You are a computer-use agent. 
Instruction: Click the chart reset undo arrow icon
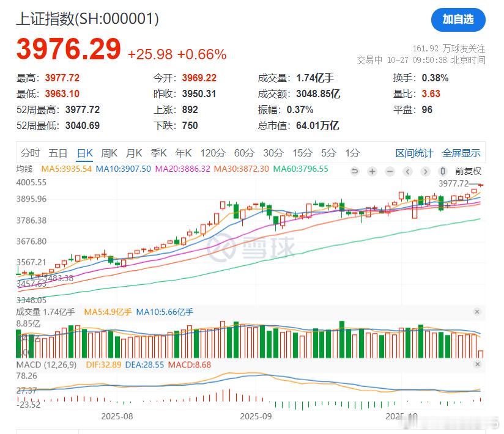355,171
